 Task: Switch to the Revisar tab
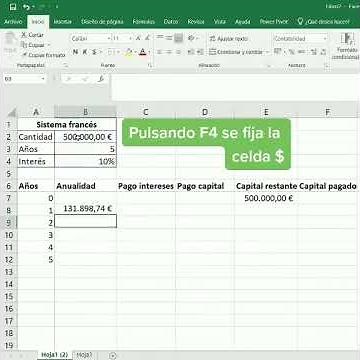pos(196,22)
